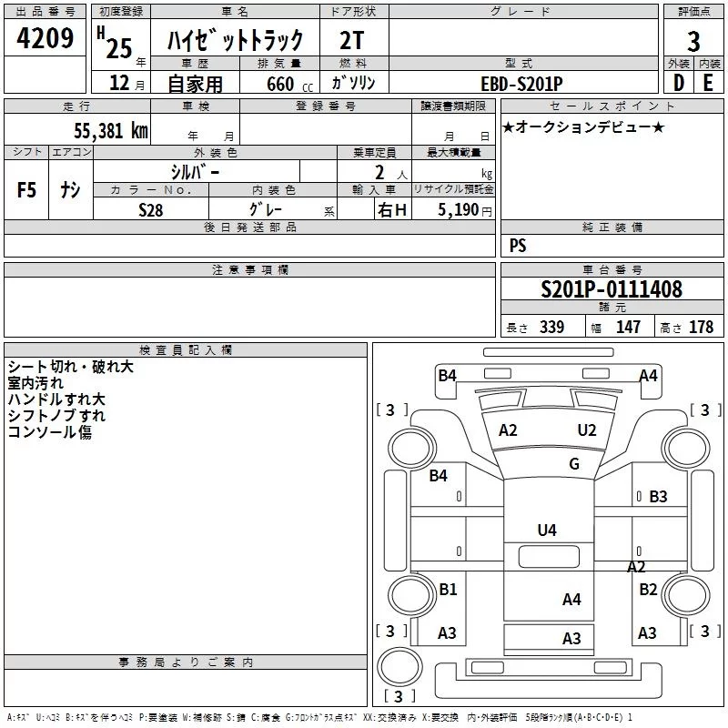Select the B2 mark near the rear wheel
Screen dimensions: 728x728
coord(648,590)
